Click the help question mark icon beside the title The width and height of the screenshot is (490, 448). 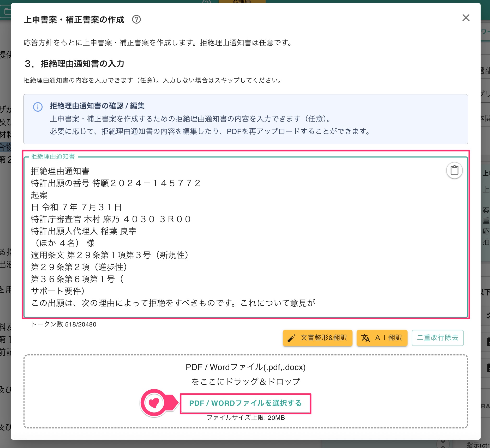tap(136, 19)
